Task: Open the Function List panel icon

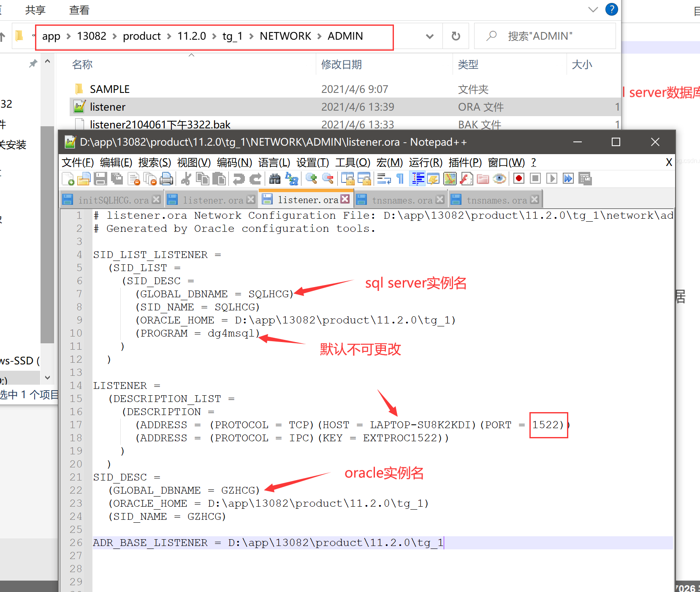Action: [x=466, y=179]
